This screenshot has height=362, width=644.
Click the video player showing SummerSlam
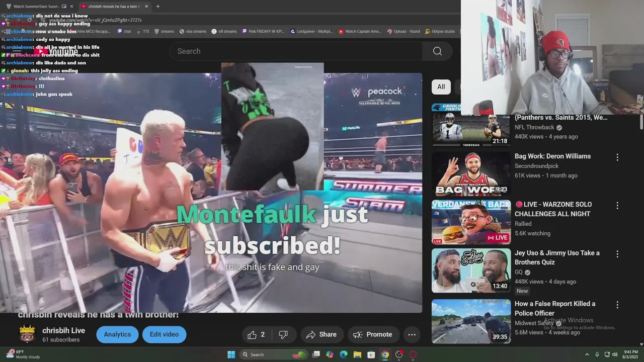coord(211,193)
